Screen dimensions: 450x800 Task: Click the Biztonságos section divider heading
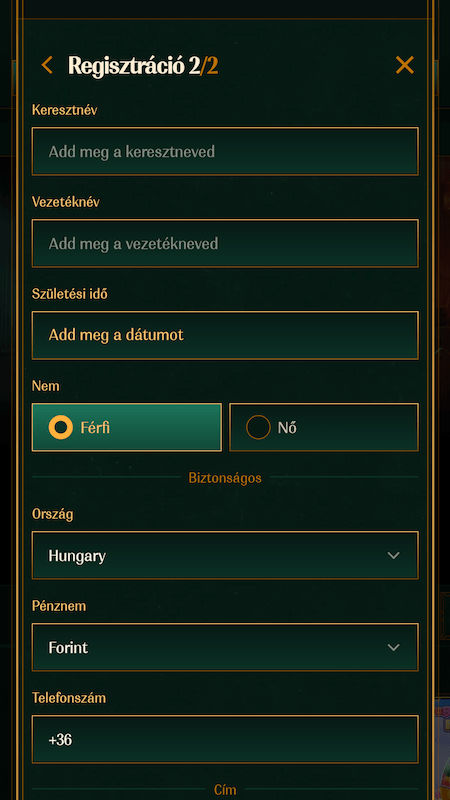pyautogui.click(x=225, y=478)
